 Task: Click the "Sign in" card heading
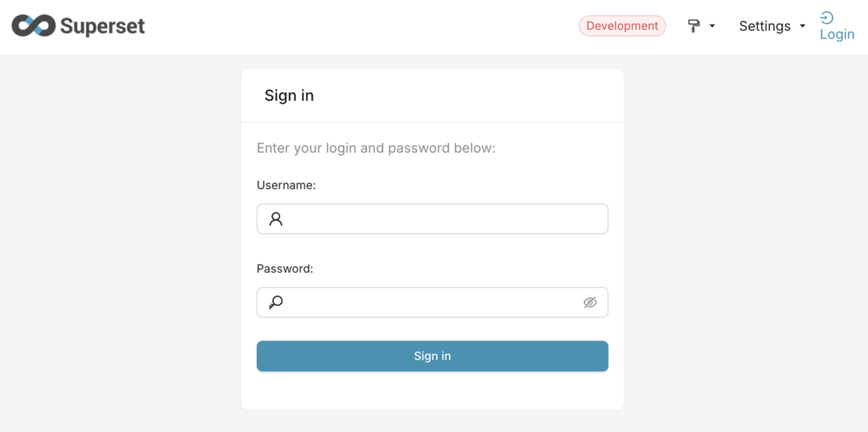click(289, 96)
